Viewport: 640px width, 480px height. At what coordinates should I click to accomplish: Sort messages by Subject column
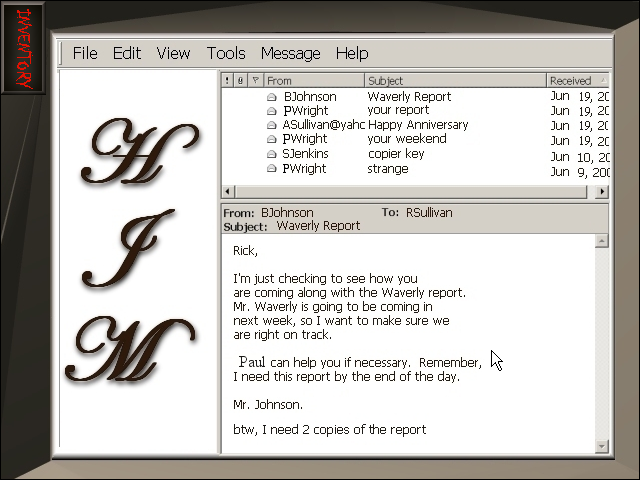[454, 80]
